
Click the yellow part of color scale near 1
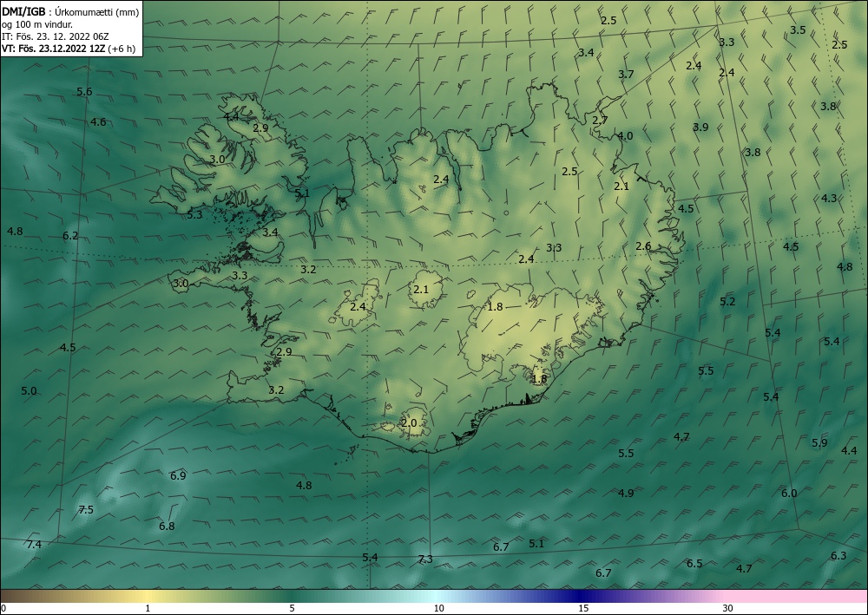click(x=147, y=596)
